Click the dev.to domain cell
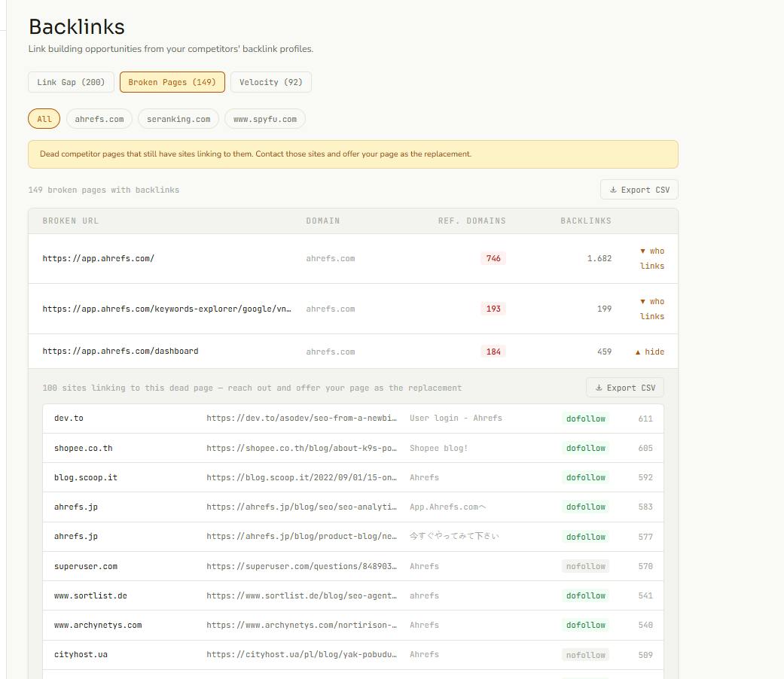This screenshot has width=784, height=679. [x=69, y=419]
